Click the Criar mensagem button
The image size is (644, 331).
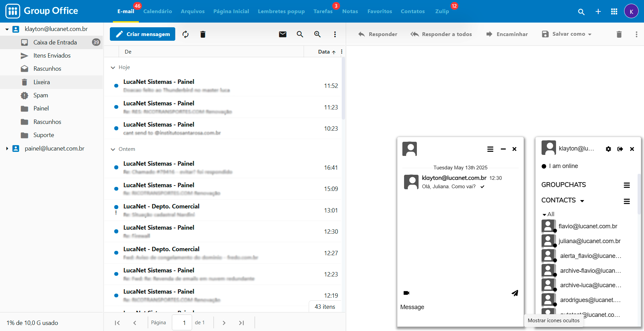(x=143, y=34)
